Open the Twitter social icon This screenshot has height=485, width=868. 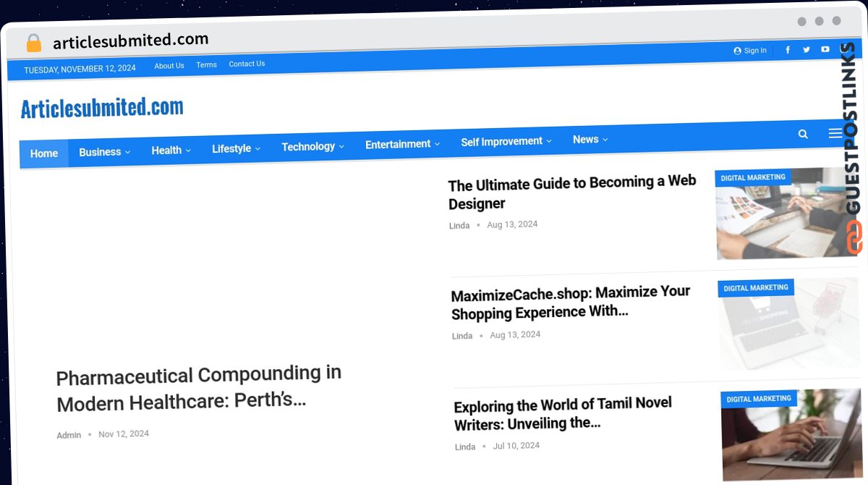click(x=807, y=50)
